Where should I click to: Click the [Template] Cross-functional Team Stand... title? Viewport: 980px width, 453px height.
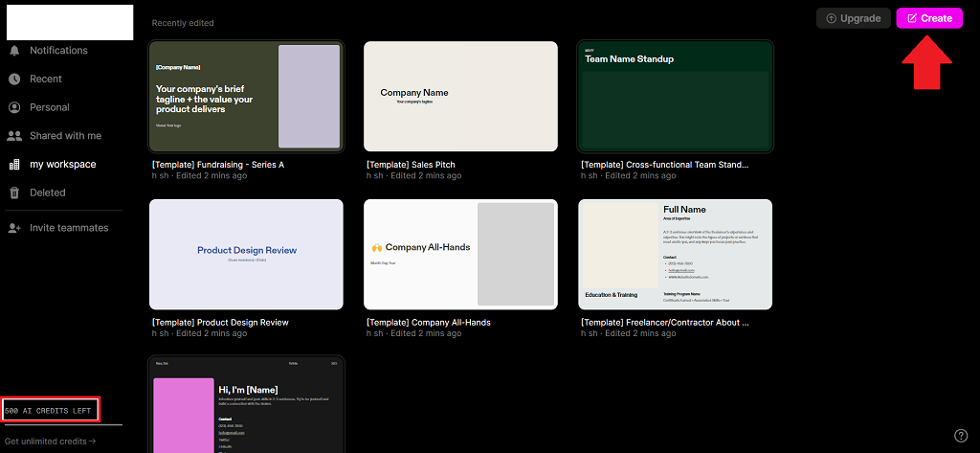(x=664, y=165)
